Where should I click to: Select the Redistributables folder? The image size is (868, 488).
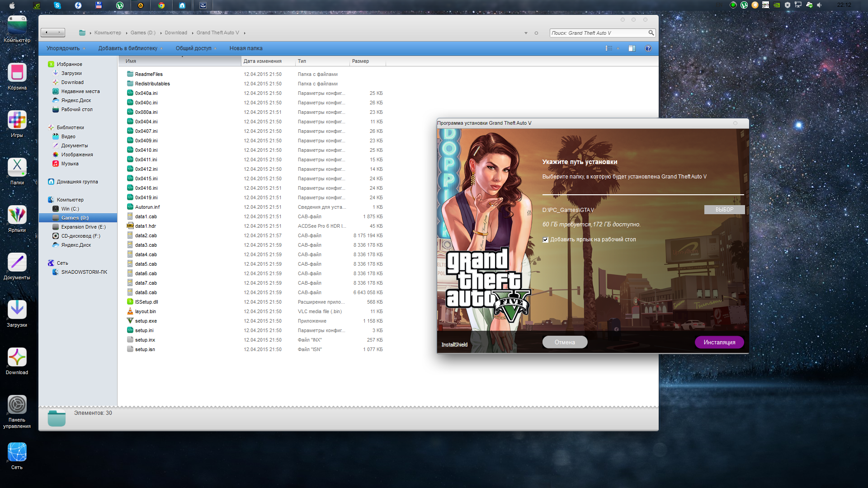[152, 84]
